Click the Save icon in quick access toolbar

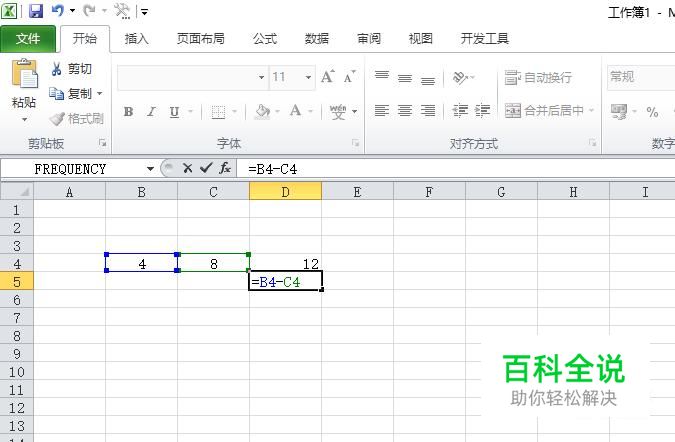pos(36,11)
